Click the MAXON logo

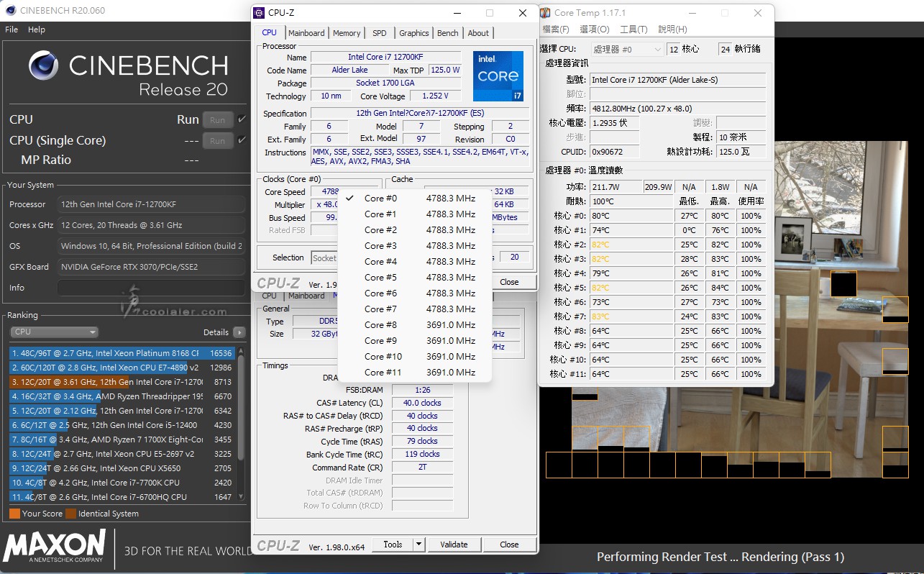pos(54,547)
